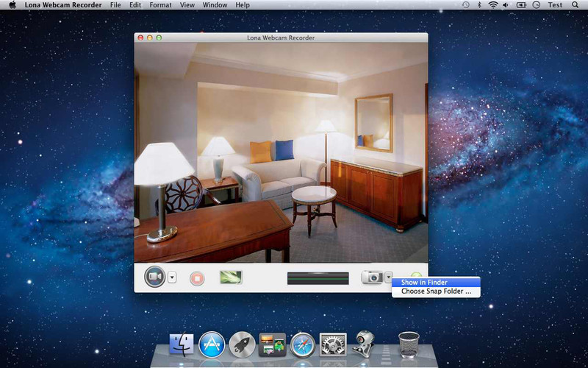Open the Wi-Fi status menu
The width and height of the screenshot is (588, 368).
click(x=492, y=5)
